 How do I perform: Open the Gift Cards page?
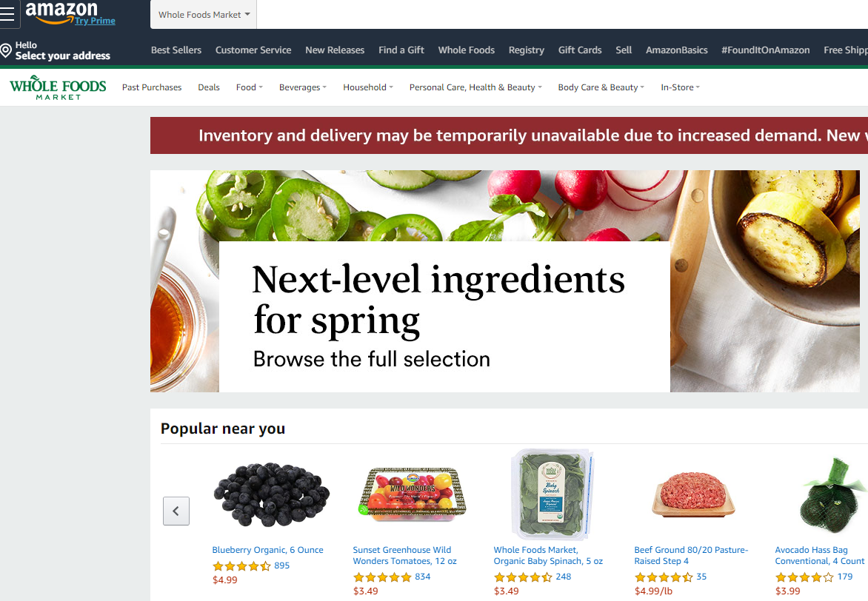pos(580,50)
